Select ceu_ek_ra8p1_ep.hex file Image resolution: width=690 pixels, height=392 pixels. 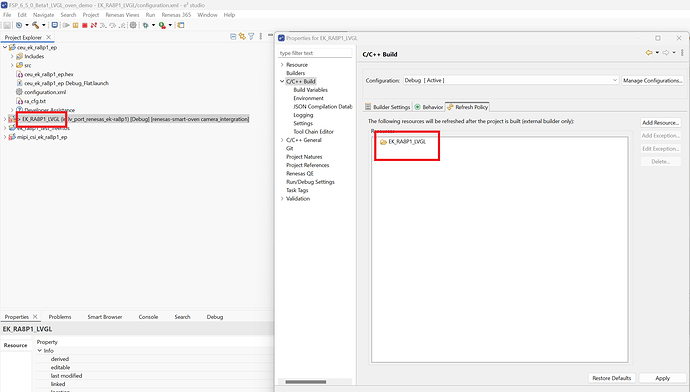click(x=49, y=74)
